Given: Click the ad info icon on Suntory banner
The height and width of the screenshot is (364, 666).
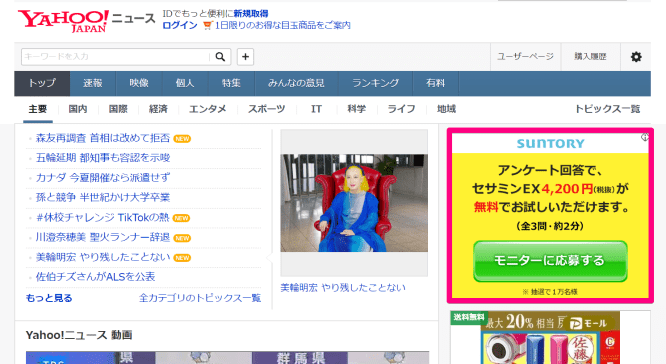Looking at the screenshot, I should 645,137.
